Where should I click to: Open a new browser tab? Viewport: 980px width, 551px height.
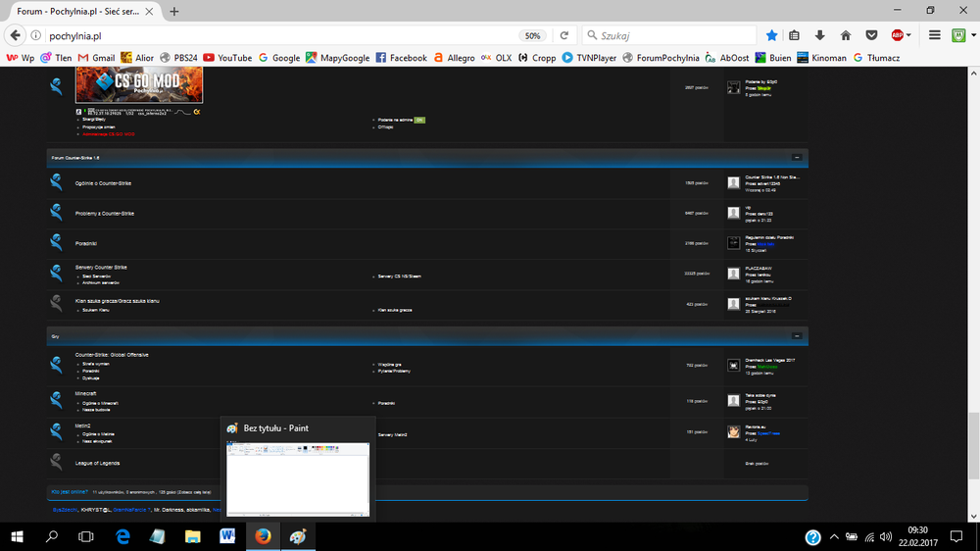pos(174,11)
